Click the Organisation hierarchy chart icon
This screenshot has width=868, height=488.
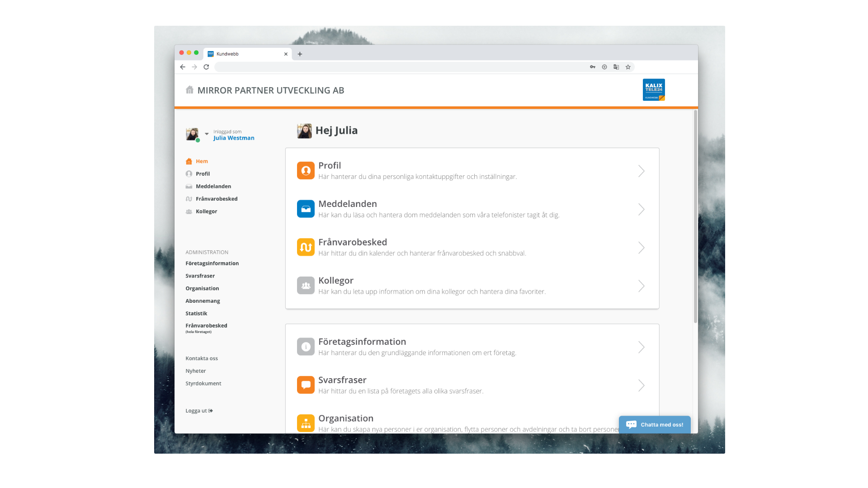click(306, 423)
